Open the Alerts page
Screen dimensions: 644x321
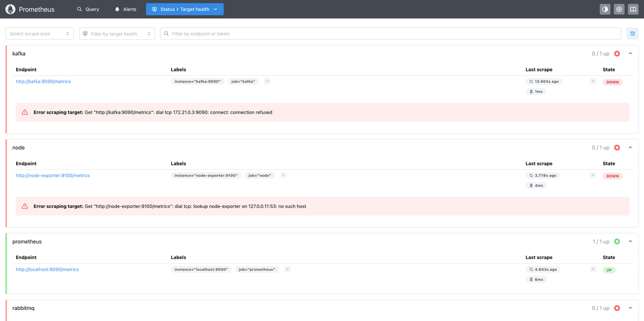125,9
